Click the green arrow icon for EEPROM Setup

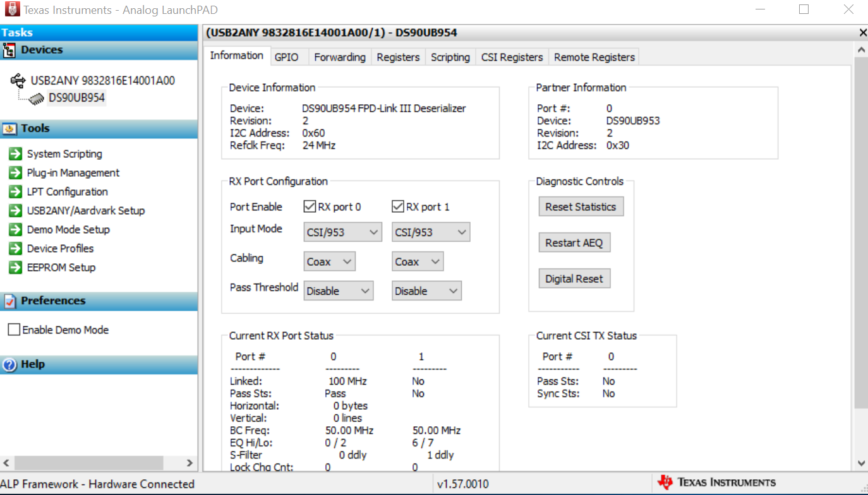tap(16, 268)
